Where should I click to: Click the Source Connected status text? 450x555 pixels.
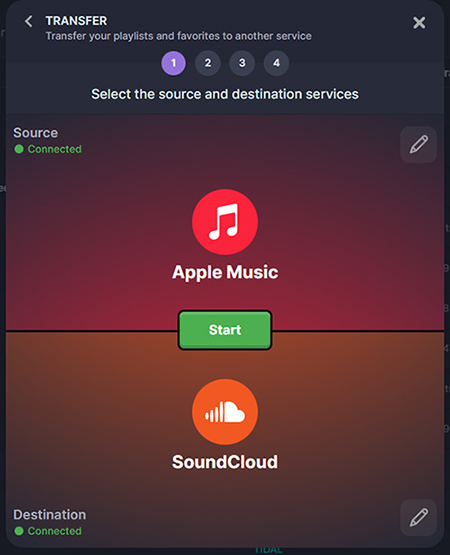(55, 149)
